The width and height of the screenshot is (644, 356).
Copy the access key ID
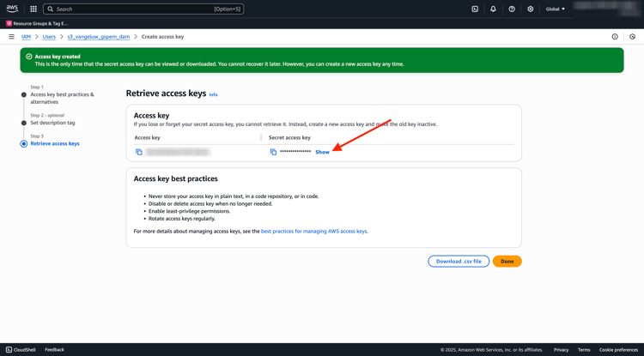tap(139, 152)
